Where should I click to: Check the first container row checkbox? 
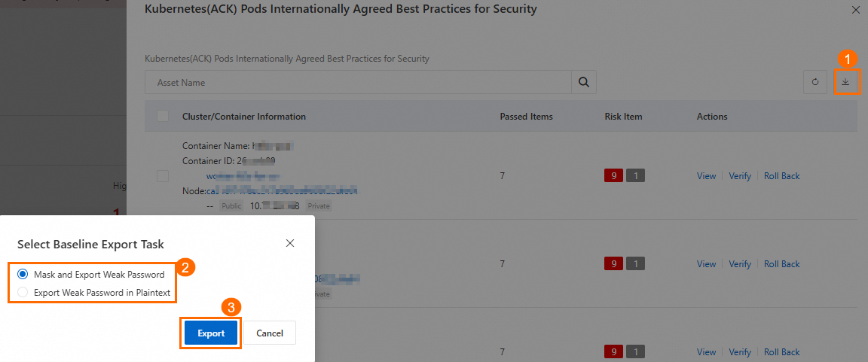tap(163, 176)
